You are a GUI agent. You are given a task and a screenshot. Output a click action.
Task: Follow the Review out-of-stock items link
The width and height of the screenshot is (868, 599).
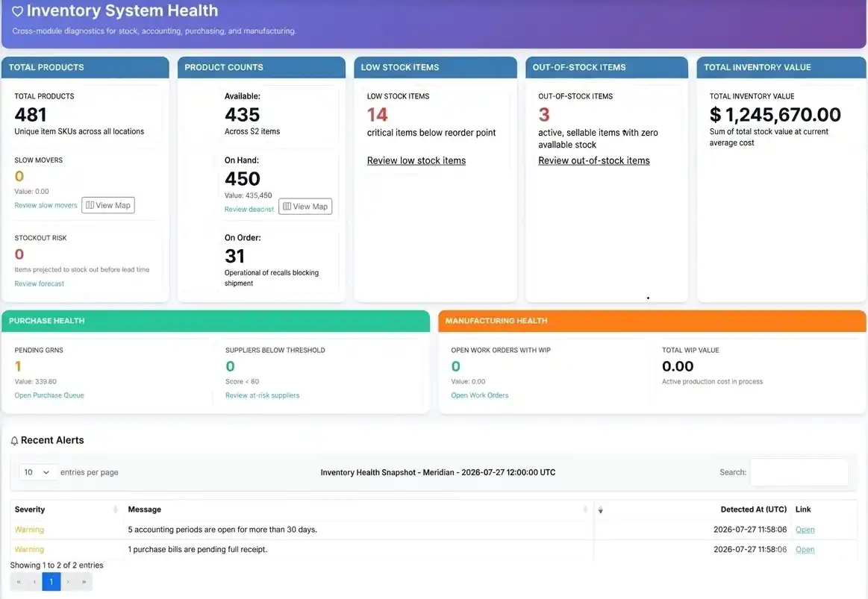594,160
